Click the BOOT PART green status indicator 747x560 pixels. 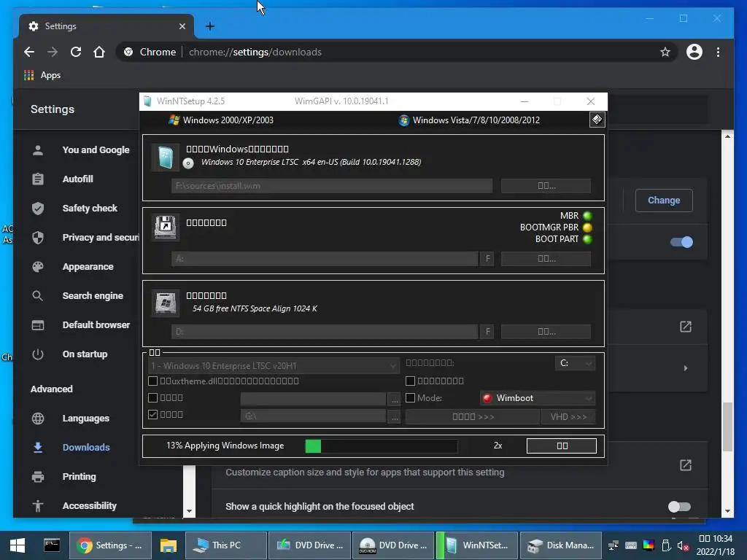click(x=587, y=239)
